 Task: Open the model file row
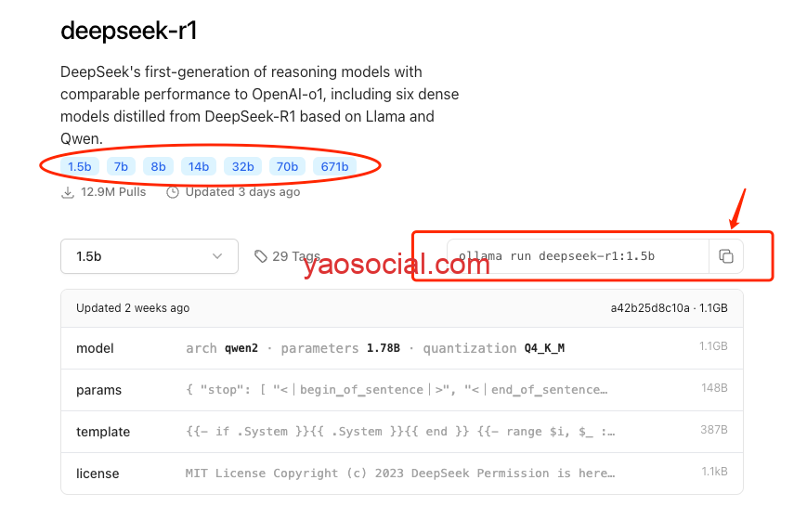tap(401, 348)
